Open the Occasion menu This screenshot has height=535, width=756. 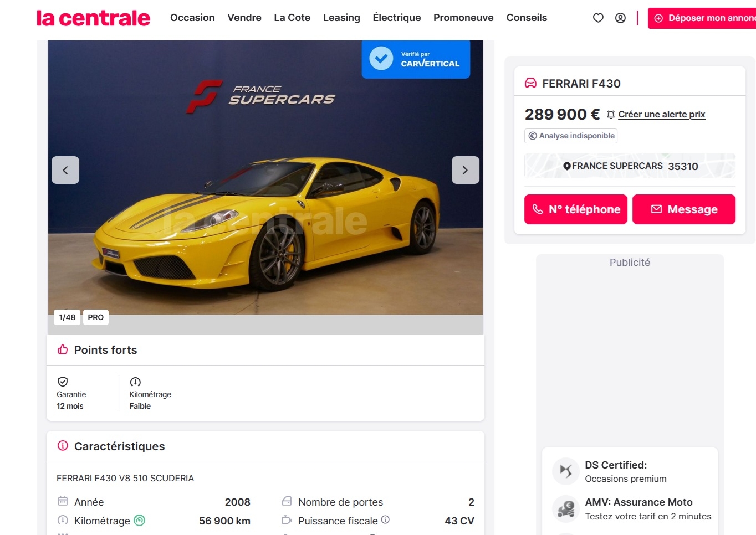pyautogui.click(x=192, y=18)
